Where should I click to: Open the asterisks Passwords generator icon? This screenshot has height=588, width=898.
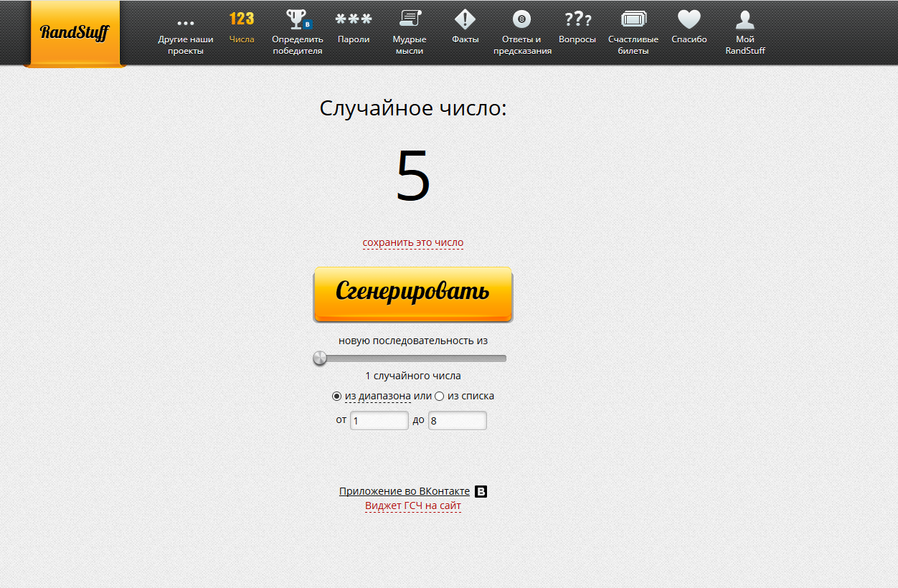coord(354,19)
